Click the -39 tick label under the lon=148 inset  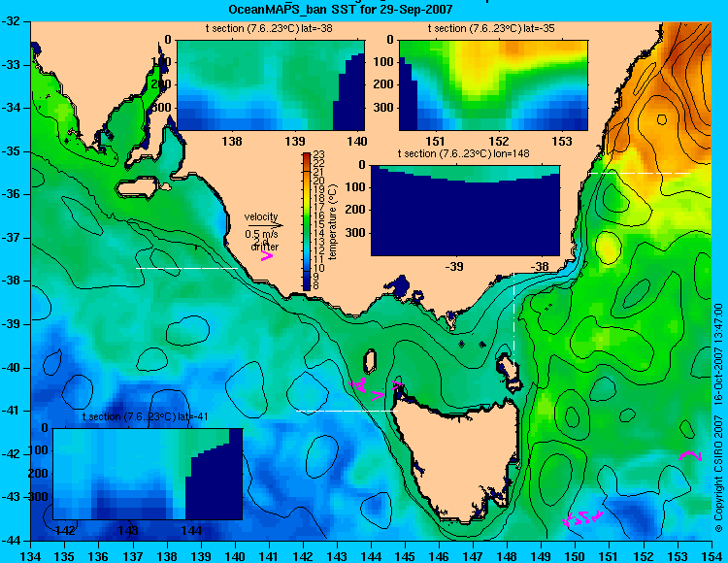click(453, 267)
